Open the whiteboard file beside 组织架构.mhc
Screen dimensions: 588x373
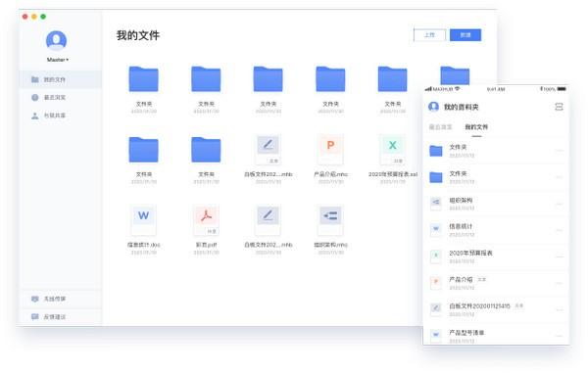[269, 220]
